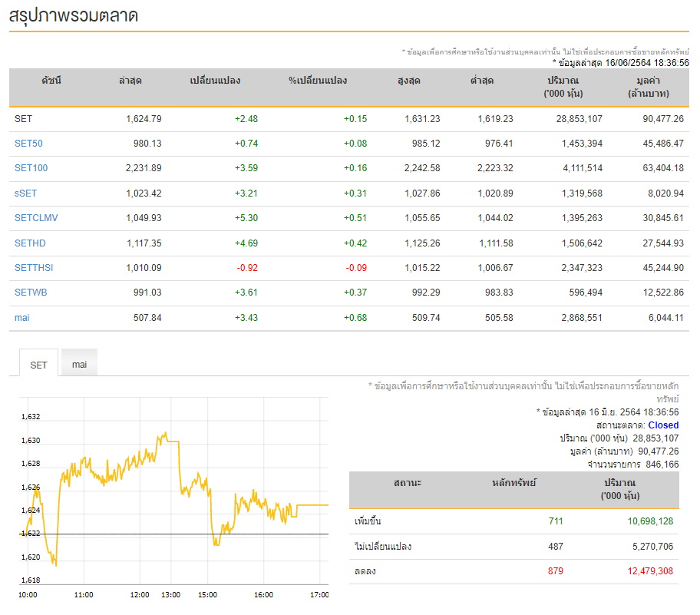The image size is (700, 615).
Task: Open the sSET index link
Action: click(x=25, y=193)
